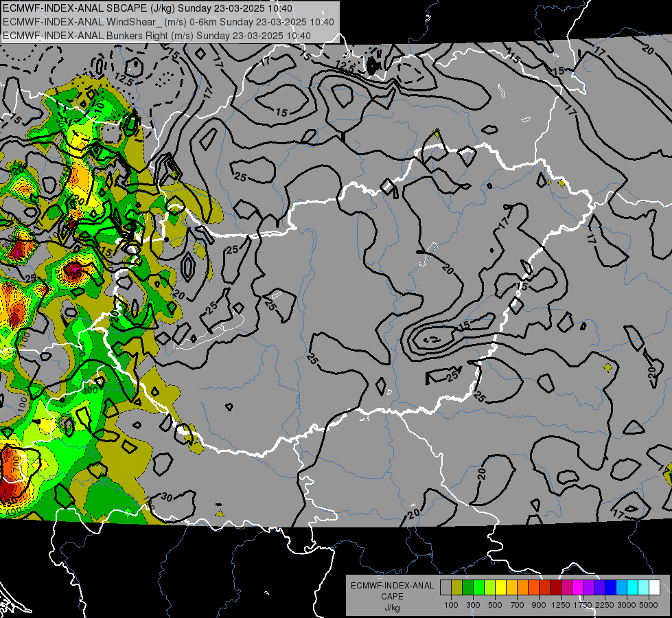Click the 700 value in legend scale
Image resolution: width=672 pixels, height=618 pixels.
tap(518, 605)
